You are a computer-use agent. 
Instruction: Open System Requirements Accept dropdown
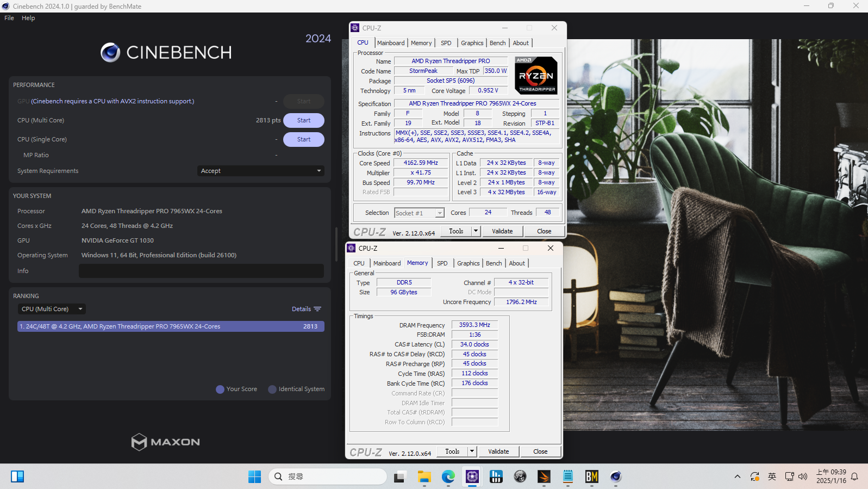point(261,171)
